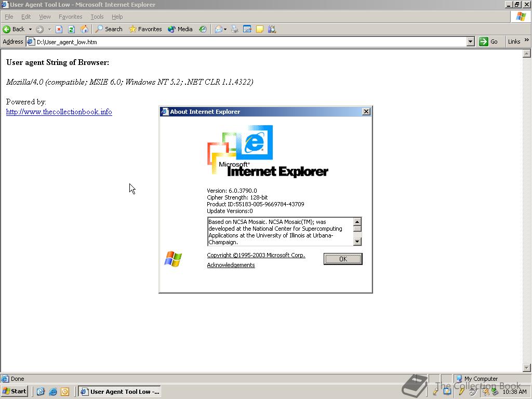The height and width of the screenshot is (399, 532).
Task: Click the Show Desktop quick launch icon
Action: coord(41,392)
